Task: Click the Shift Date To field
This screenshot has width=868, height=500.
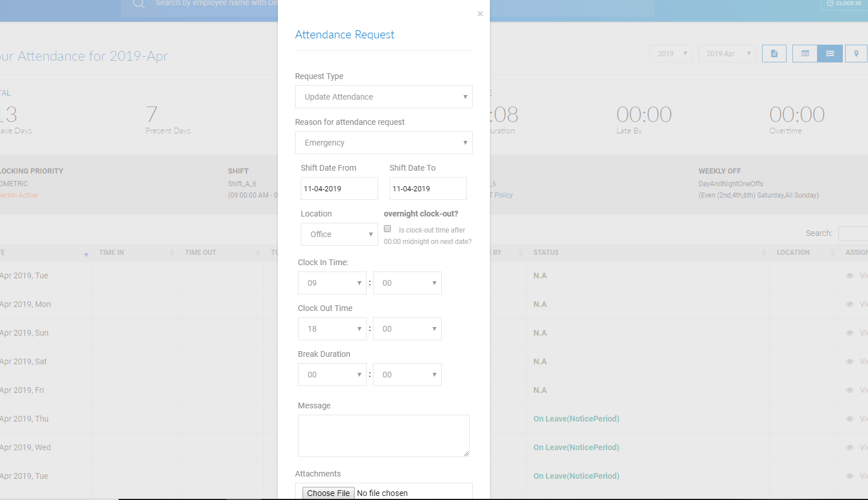Action: pyautogui.click(x=428, y=188)
